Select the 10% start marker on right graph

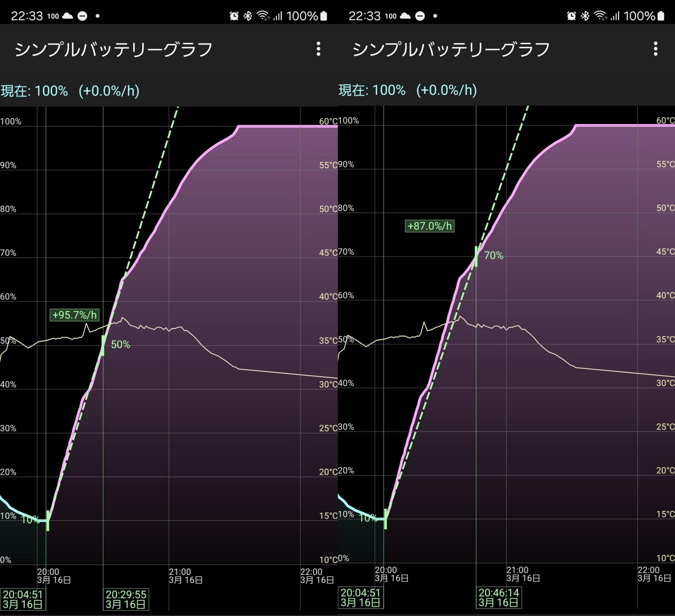(385, 519)
